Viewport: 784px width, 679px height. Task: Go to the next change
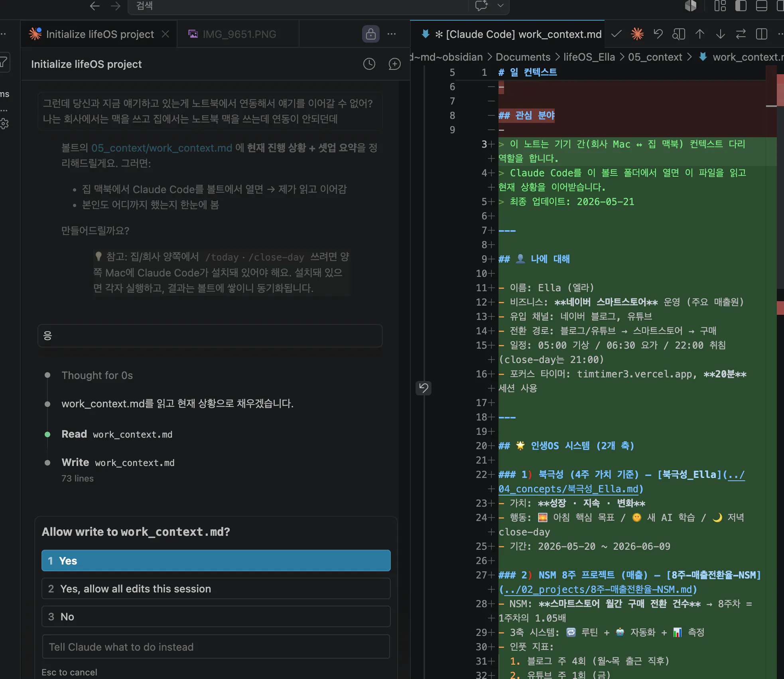pyautogui.click(x=720, y=34)
